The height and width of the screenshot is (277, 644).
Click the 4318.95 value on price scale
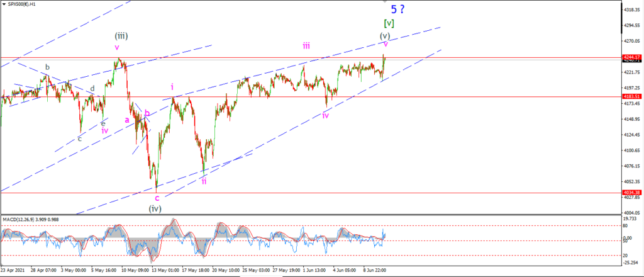631,9
